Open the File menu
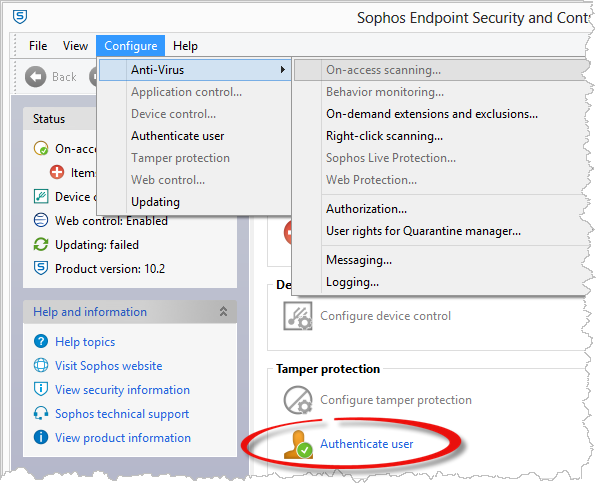The height and width of the screenshot is (486, 599). [38, 46]
